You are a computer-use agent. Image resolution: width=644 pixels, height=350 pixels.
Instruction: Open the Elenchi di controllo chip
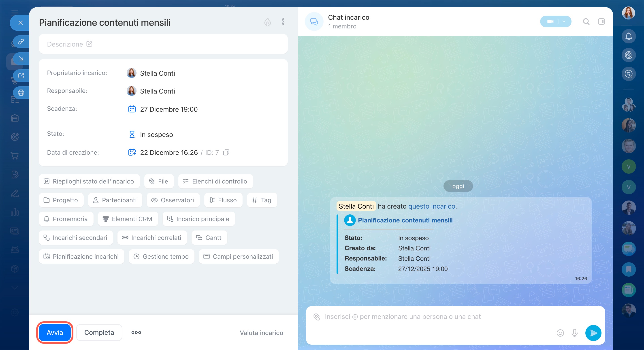tap(215, 181)
